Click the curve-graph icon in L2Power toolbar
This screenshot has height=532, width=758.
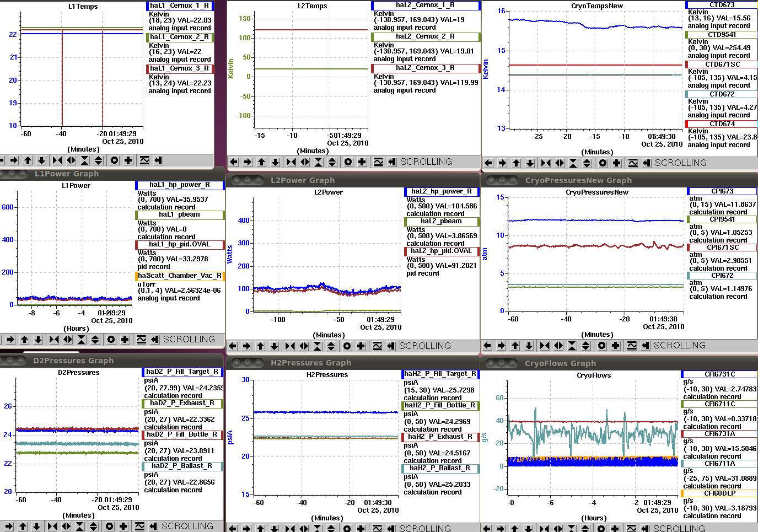click(x=377, y=346)
